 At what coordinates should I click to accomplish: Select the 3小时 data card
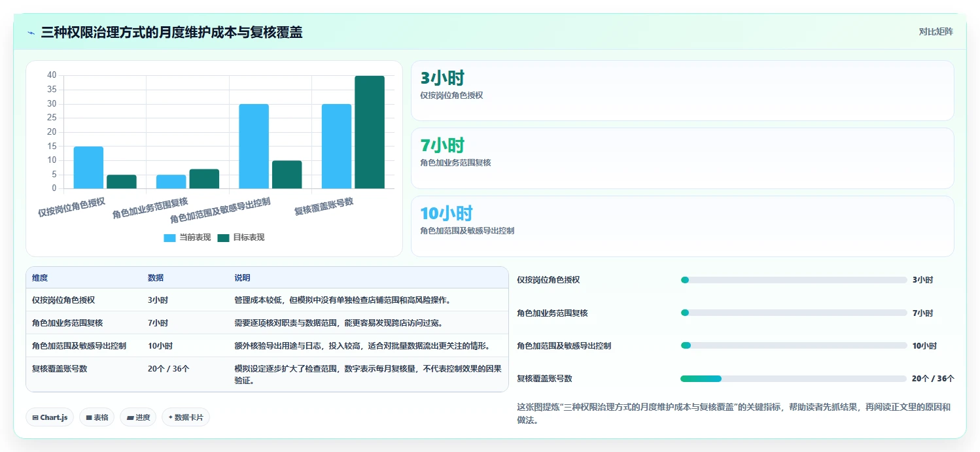pyautogui.click(x=682, y=91)
